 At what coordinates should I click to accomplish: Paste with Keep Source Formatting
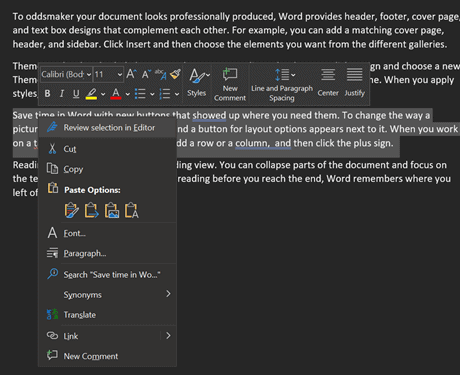(x=72, y=210)
